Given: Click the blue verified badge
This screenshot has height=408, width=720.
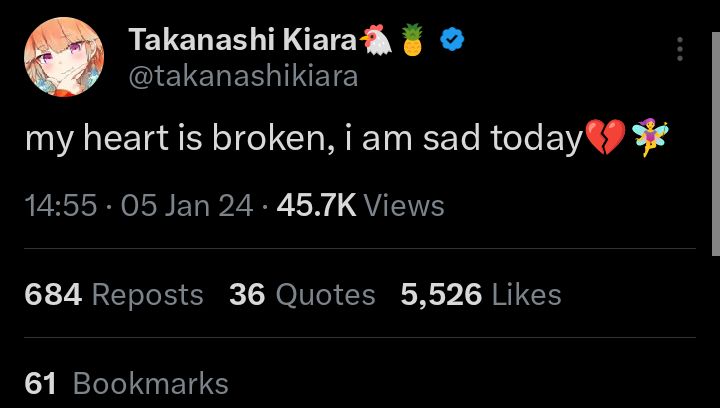Looking at the screenshot, I should [452, 39].
